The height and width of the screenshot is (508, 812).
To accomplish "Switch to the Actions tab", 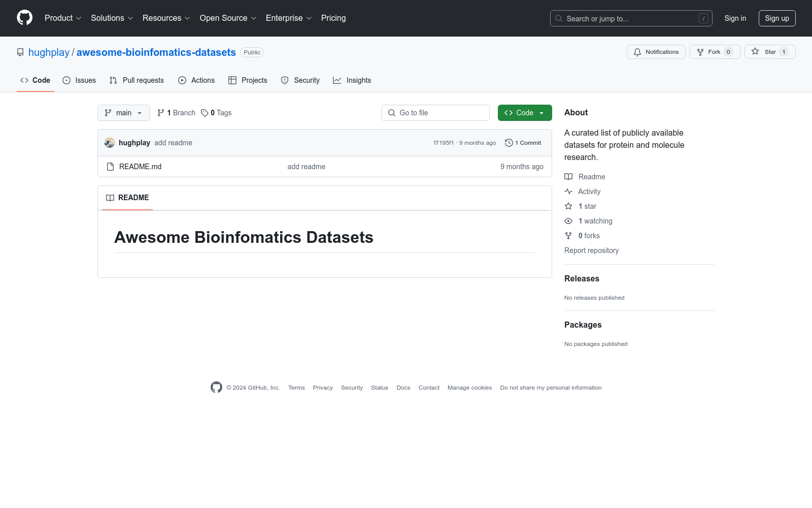I will click(196, 80).
